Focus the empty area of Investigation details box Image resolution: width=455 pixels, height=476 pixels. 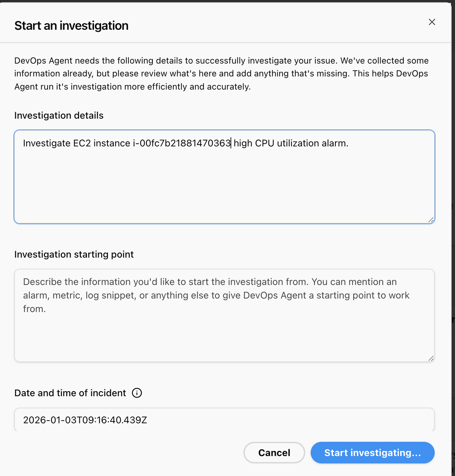coord(224,186)
